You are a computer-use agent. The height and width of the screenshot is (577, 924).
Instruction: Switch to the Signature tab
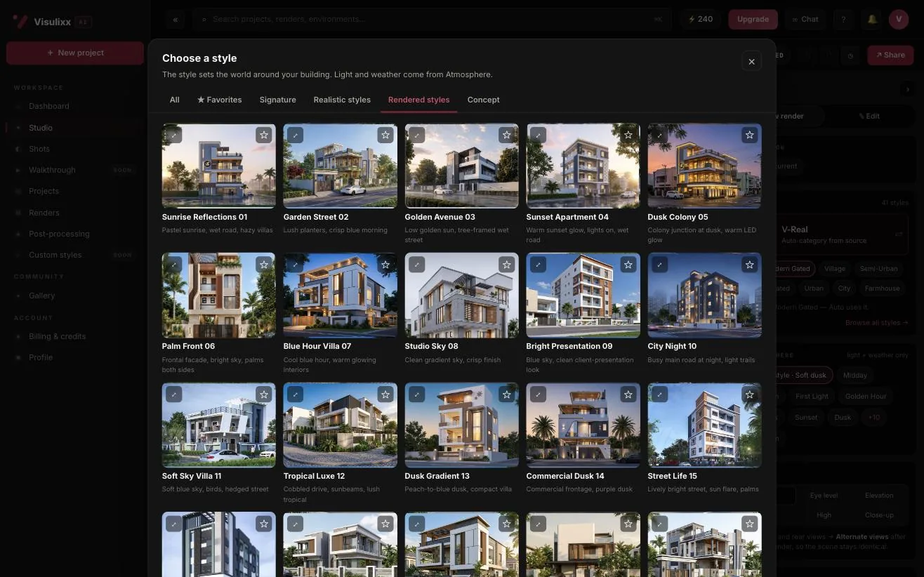point(278,100)
